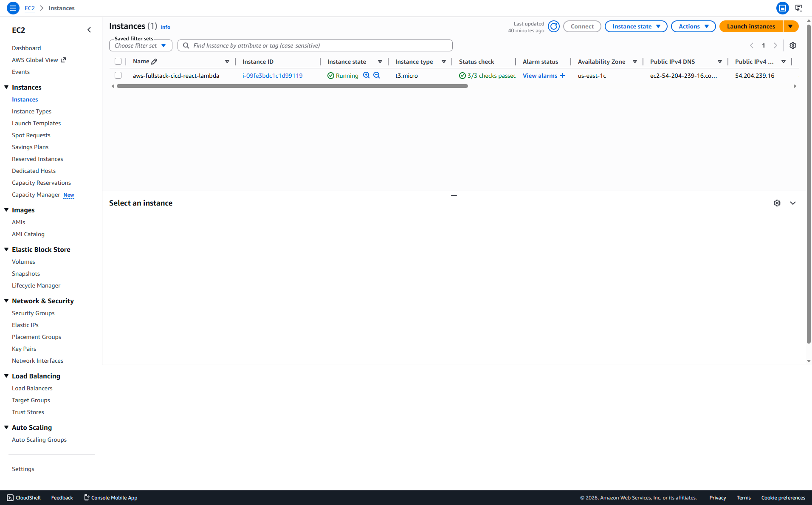Open the hamburger navigation menu
This screenshot has height=505, width=812.
coord(13,8)
